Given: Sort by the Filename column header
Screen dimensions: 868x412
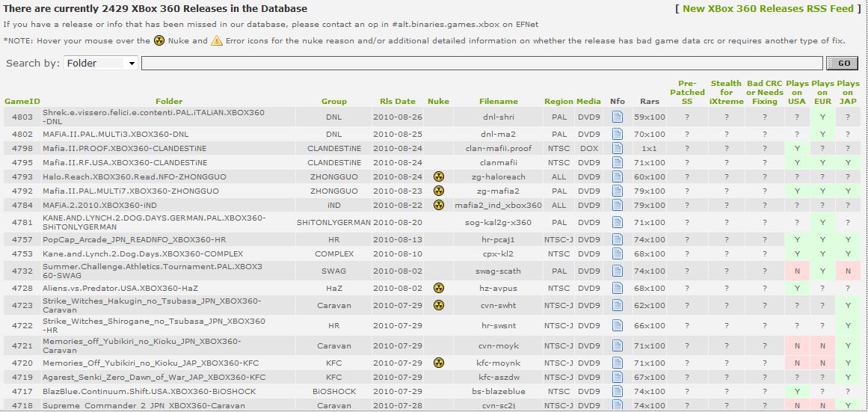Looking at the screenshot, I should pos(499,102).
